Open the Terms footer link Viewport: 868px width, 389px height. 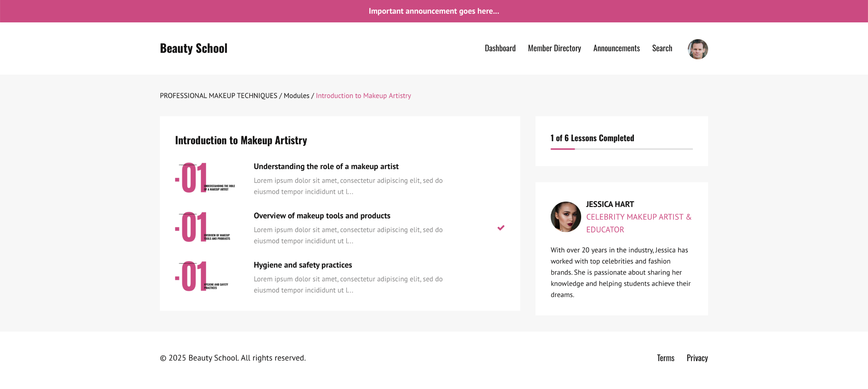pyautogui.click(x=666, y=358)
